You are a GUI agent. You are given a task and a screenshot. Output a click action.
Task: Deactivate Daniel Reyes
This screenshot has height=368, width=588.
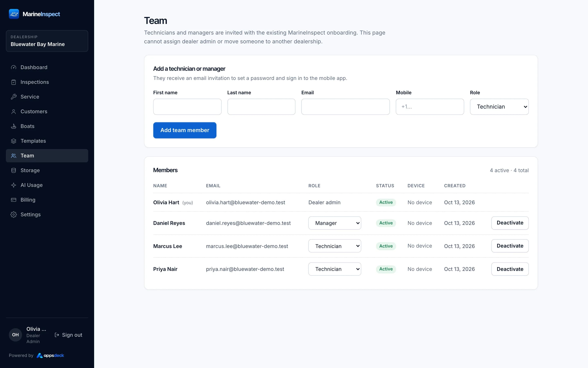pyautogui.click(x=510, y=223)
